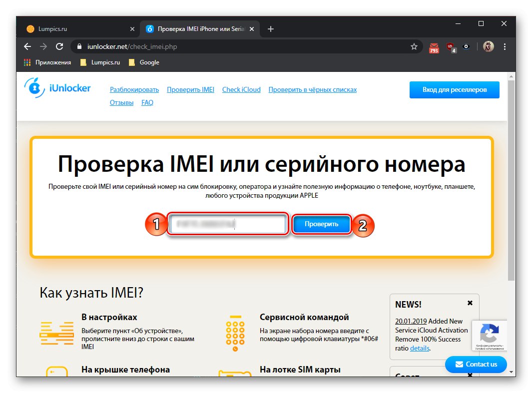Close the Проверка IMEI iPhone tab
The height and width of the screenshot is (393, 532).
252,29
